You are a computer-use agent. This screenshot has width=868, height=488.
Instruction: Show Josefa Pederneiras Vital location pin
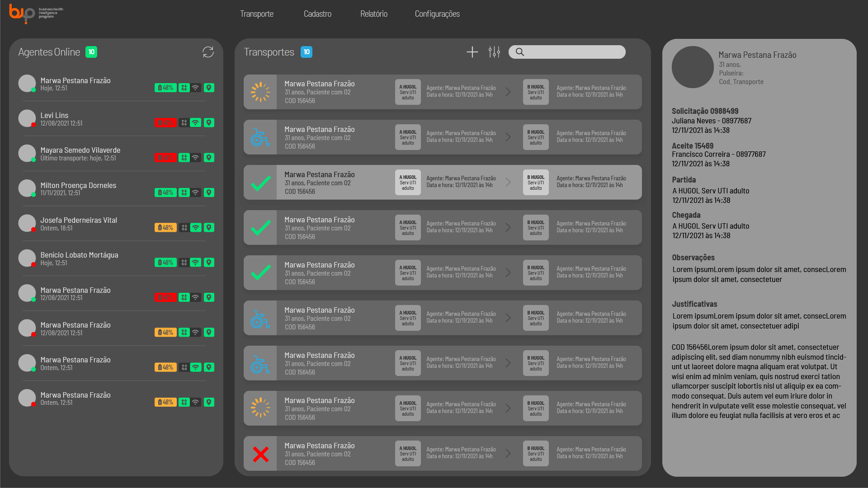pyautogui.click(x=209, y=227)
